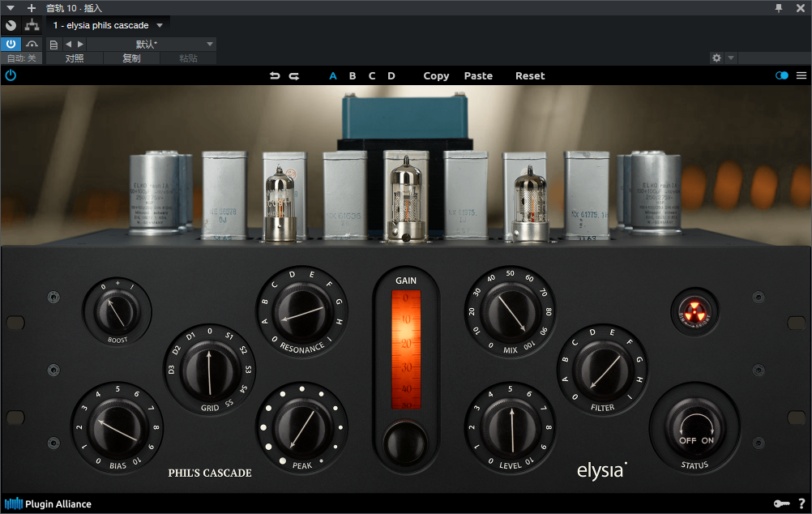This screenshot has height=514, width=812.
Task: Click the plugin power icon
Action: [11, 75]
